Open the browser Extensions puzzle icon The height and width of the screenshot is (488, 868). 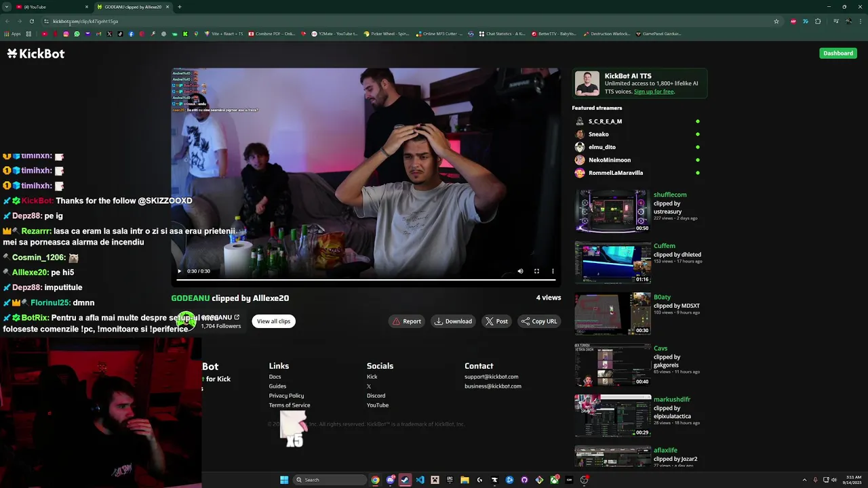(818, 21)
